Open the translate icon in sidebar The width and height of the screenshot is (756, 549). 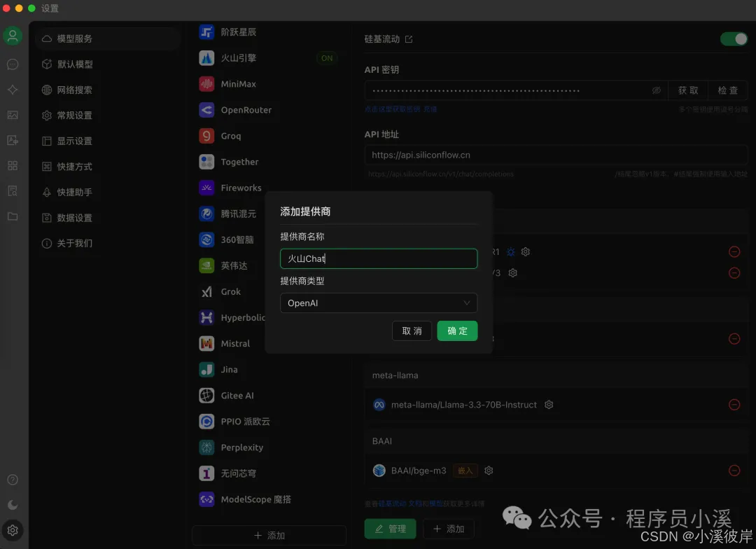13,140
